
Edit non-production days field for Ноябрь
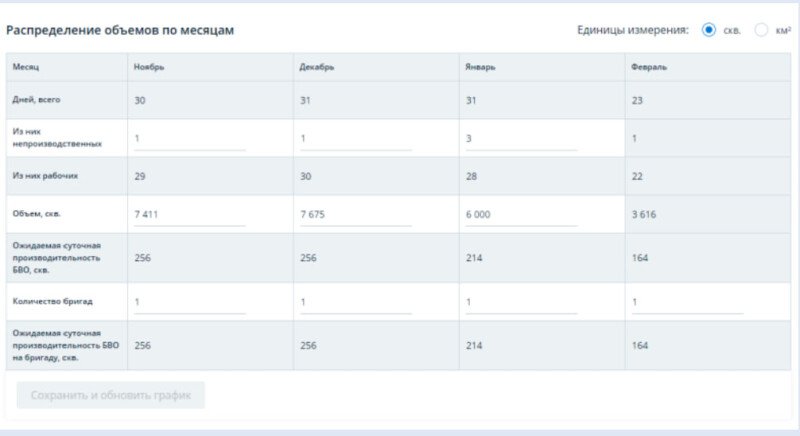[x=188, y=138]
